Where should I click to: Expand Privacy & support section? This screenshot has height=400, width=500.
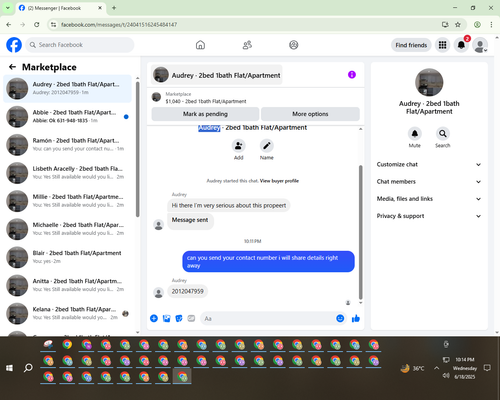pos(429,216)
